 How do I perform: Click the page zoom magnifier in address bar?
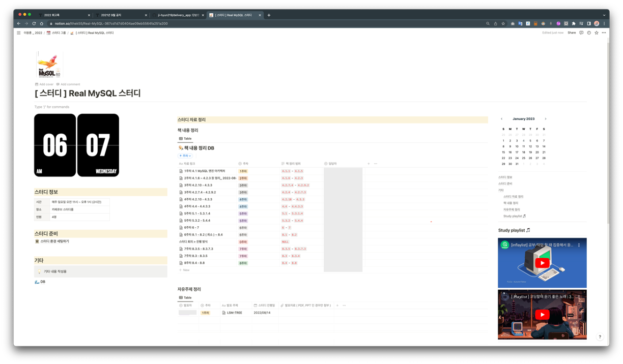pyautogui.click(x=488, y=23)
